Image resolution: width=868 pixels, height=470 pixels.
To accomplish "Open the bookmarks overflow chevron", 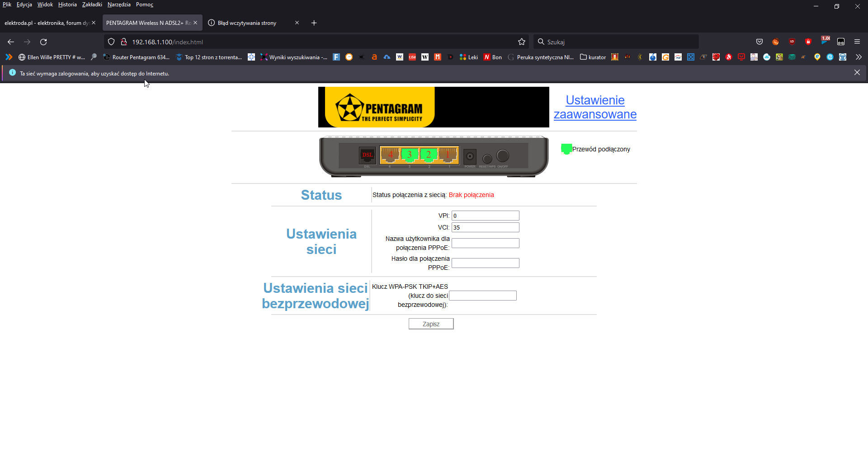I will point(859,57).
